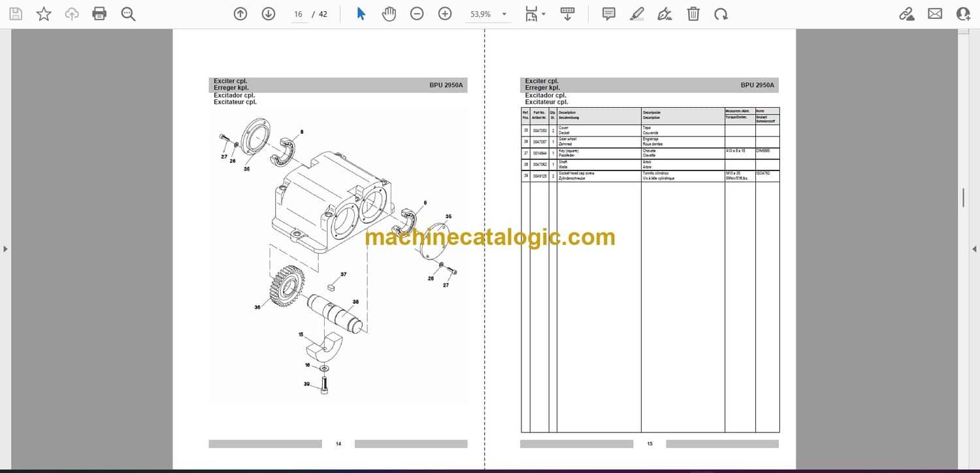Add a sticky note comment

pyautogui.click(x=609, y=14)
